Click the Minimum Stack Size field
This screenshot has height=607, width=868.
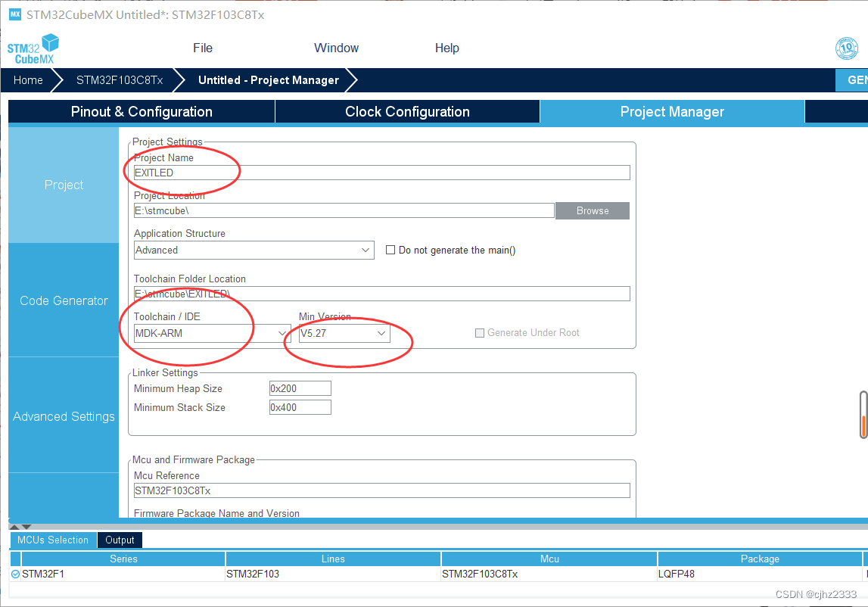(x=300, y=407)
